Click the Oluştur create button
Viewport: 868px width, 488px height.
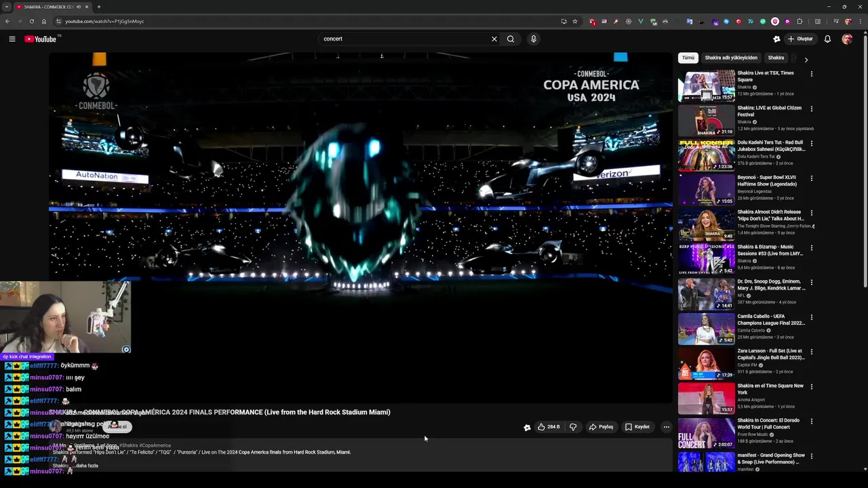801,39
